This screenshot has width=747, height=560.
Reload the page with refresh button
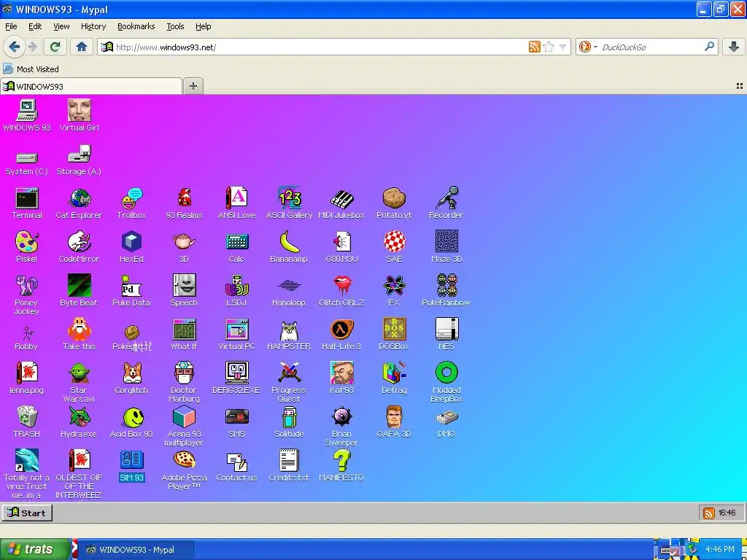55,47
